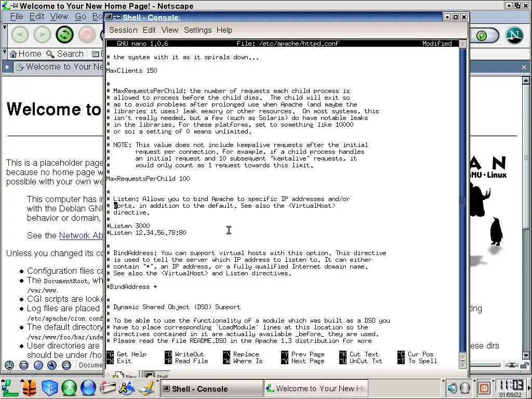Viewport: 532px width, 399px height.
Task: Open Settings menu in Console
Action: (197, 30)
